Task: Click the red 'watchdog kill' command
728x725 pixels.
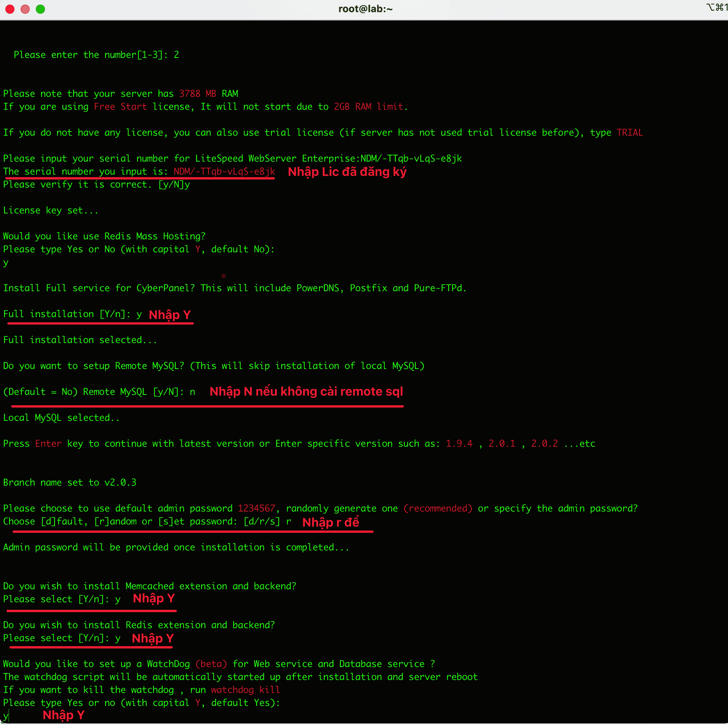Action: click(245, 690)
